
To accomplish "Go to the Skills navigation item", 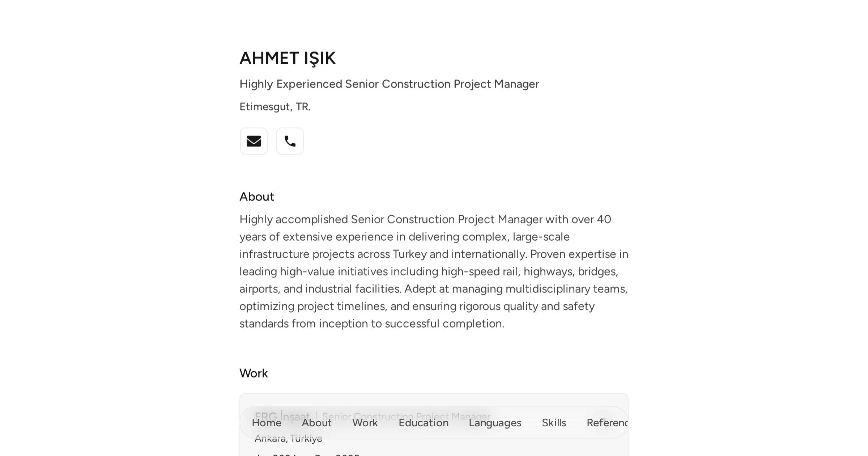I will pyautogui.click(x=554, y=423).
